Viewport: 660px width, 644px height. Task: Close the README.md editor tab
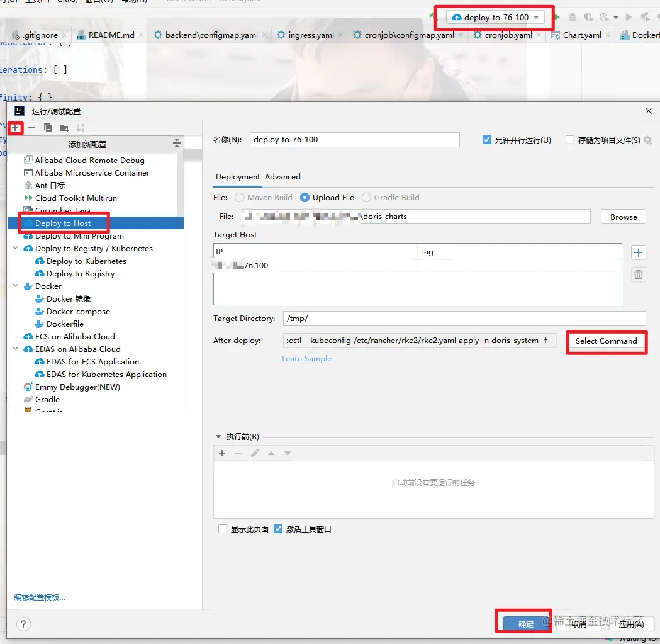(x=141, y=35)
